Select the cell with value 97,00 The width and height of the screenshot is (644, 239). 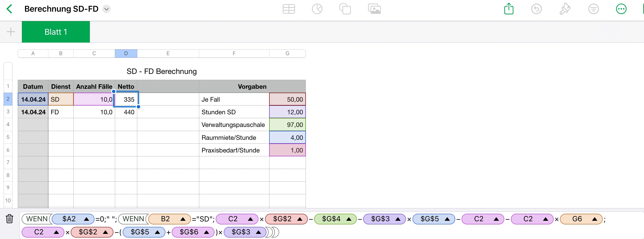coord(287,125)
